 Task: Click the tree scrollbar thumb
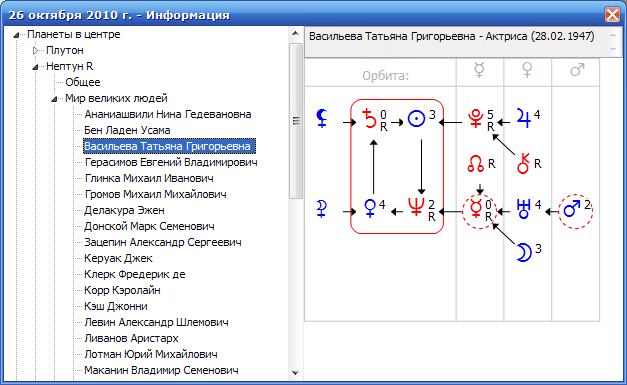(x=296, y=121)
